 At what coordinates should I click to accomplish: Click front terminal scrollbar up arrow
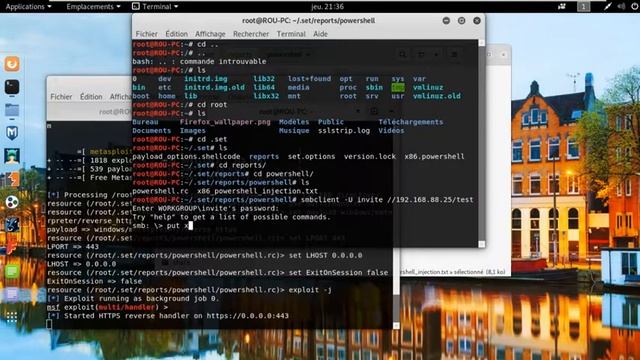(x=482, y=43)
